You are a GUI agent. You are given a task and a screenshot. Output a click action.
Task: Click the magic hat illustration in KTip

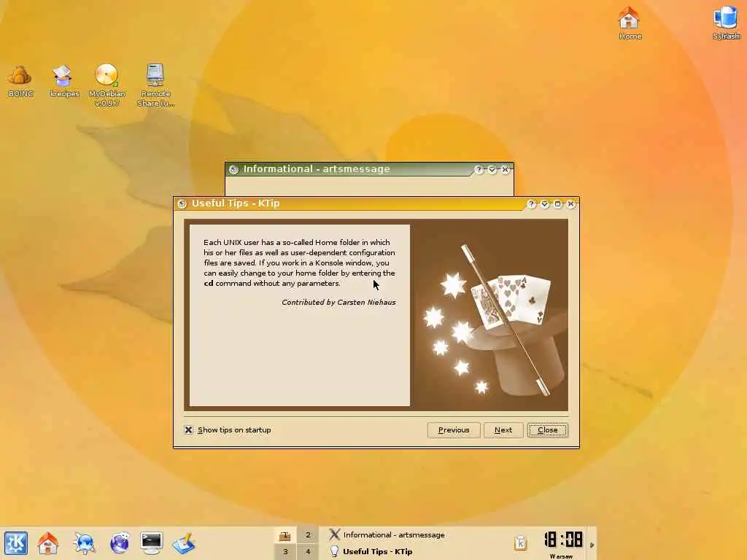tap(491, 315)
